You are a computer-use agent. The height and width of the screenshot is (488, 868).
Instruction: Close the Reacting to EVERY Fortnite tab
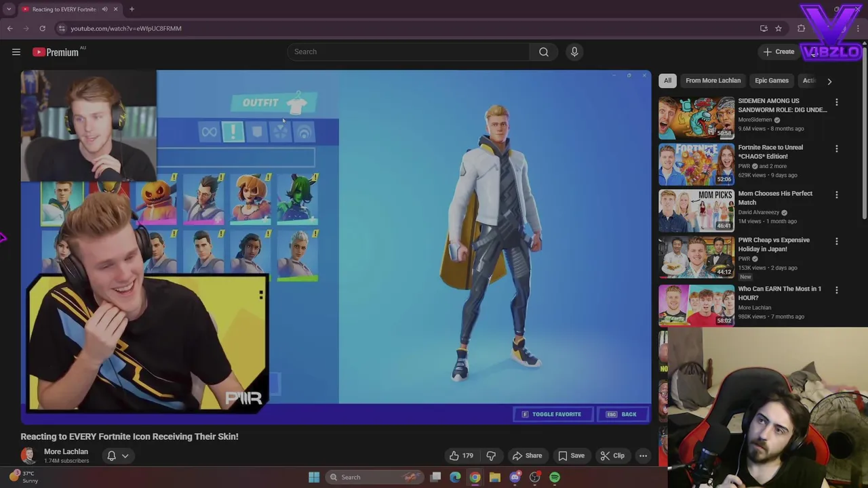(x=115, y=9)
